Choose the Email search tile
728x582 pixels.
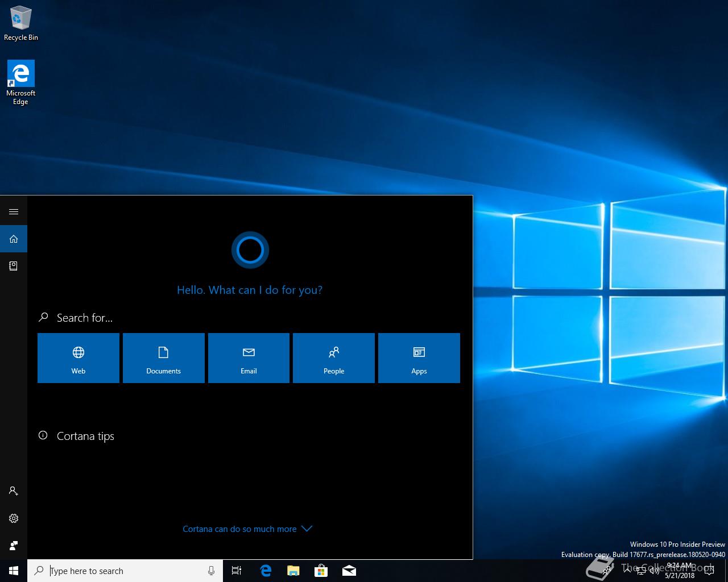point(249,358)
